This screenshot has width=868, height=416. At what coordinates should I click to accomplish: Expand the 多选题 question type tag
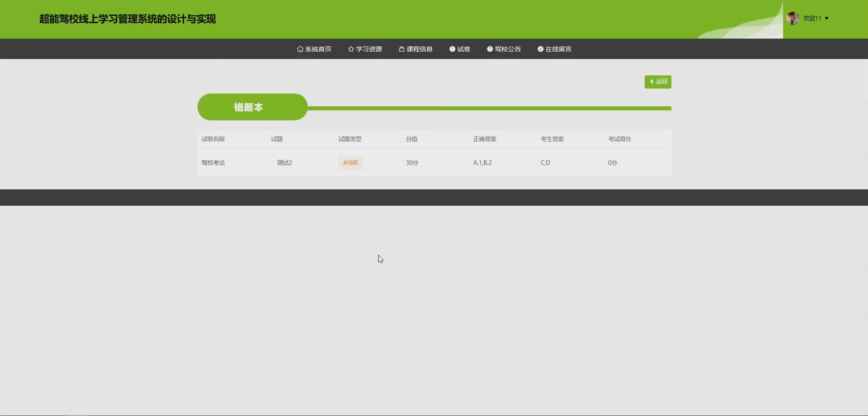350,162
